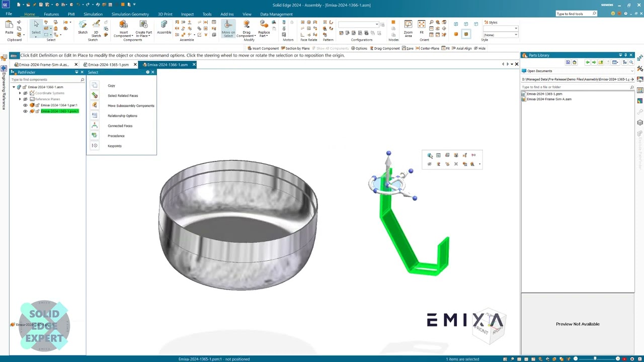
Task: Switch to the PMI ribbon tab
Action: [x=71, y=14]
